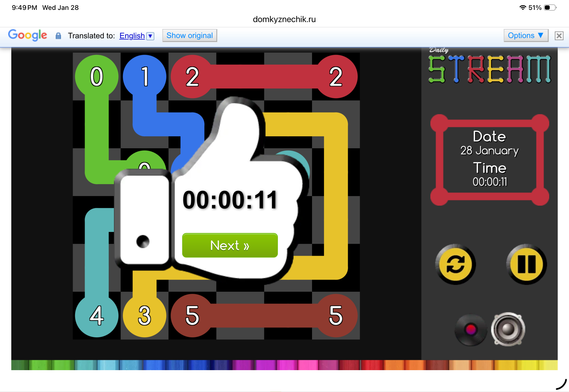Tap the left brown circle numbered 5

click(x=192, y=316)
